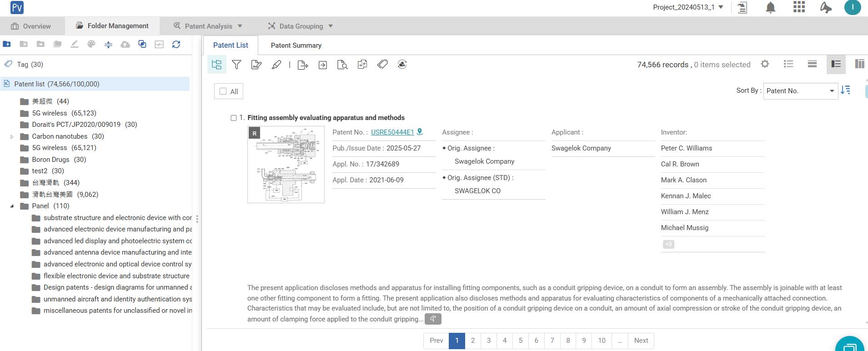The image size is (868, 351).
Task: Open the notifications bell
Action: click(x=770, y=8)
